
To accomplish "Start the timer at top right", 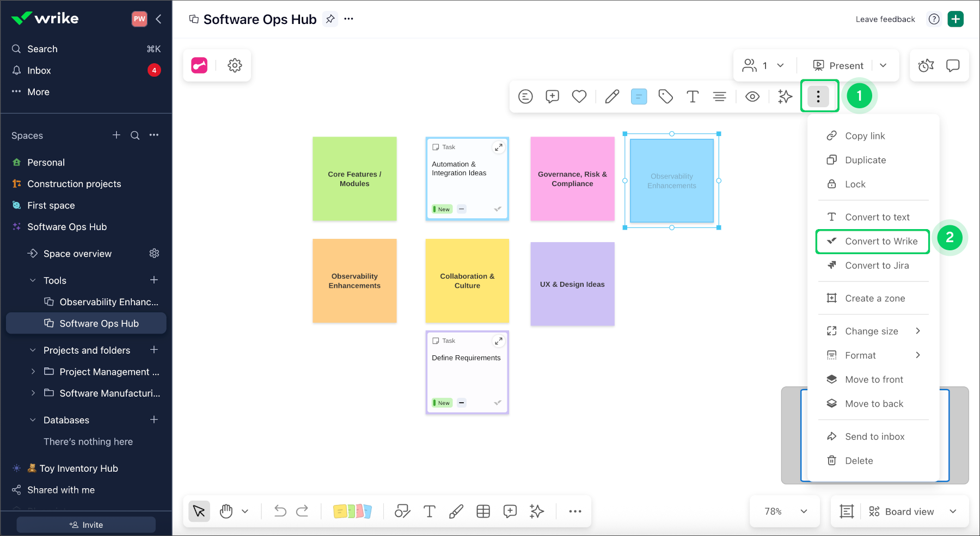I will (925, 65).
